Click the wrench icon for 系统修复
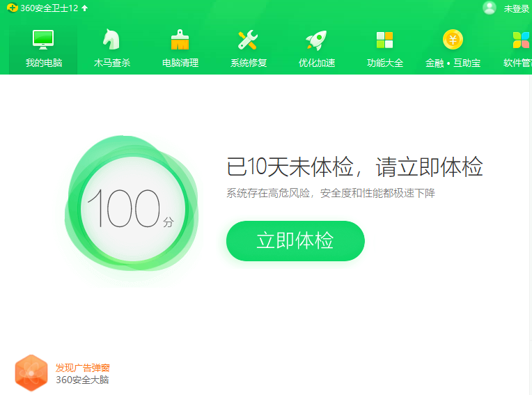532x395 pixels. [248, 40]
